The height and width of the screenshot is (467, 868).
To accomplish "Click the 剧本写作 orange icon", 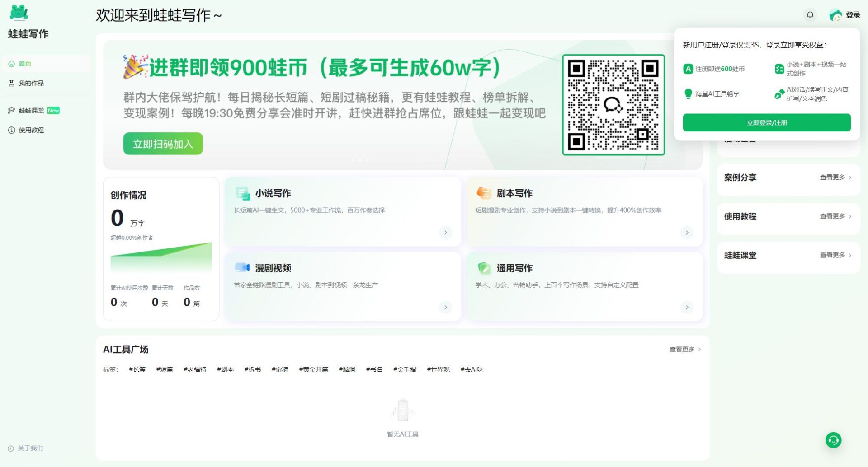I will pyautogui.click(x=484, y=193).
